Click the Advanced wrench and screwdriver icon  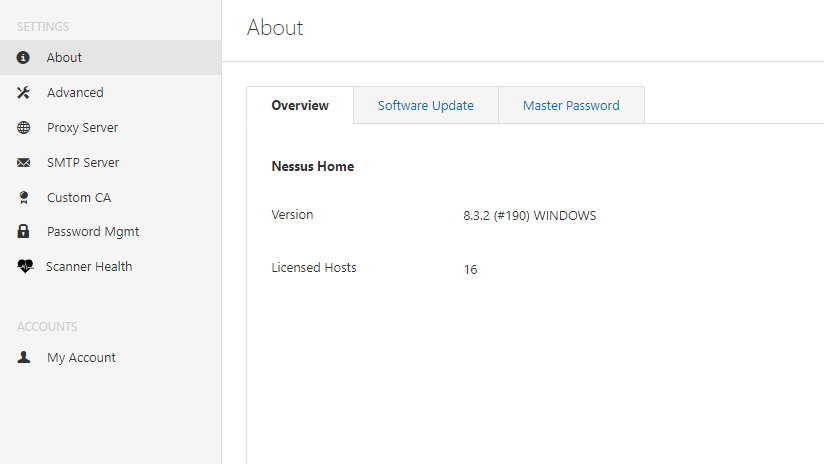[x=24, y=93]
